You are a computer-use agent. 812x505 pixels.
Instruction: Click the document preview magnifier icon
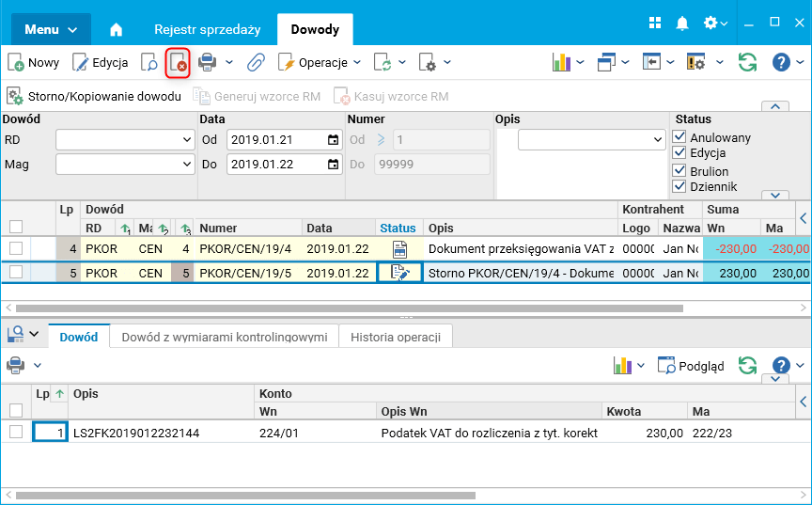pos(149,63)
